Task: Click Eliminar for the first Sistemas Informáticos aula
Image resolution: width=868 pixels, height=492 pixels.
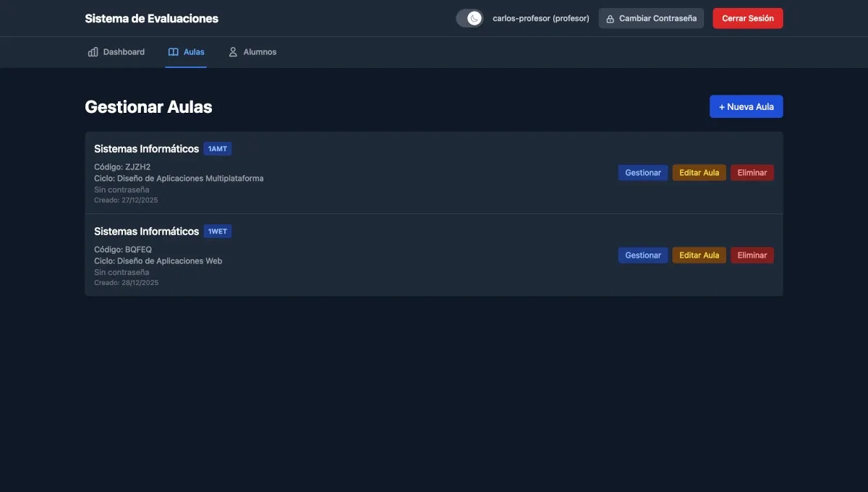Action: pos(752,171)
